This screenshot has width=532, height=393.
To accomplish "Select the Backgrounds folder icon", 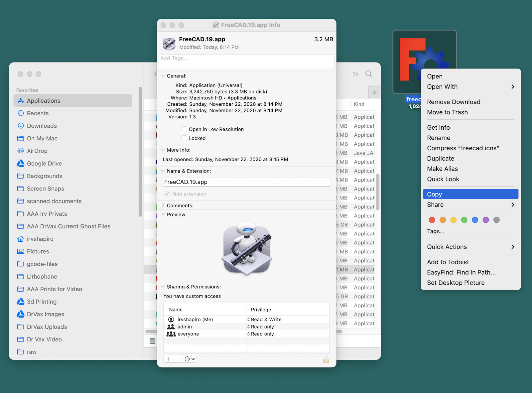I will tap(21, 176).
